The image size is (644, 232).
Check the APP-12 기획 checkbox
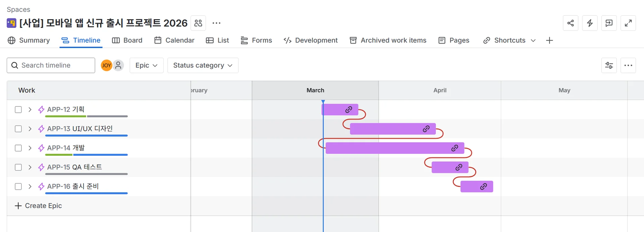[18, 110]
